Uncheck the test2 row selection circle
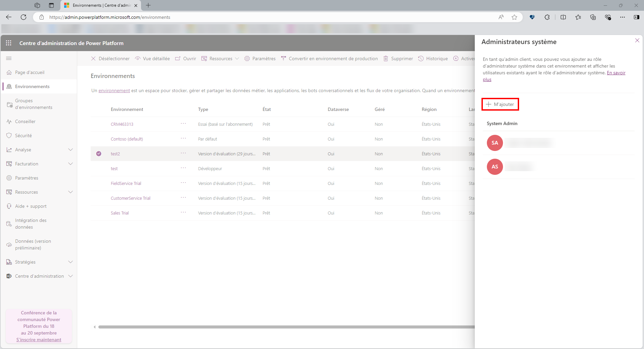The width and height of the screenshot is (644, 349). point(99,154)
